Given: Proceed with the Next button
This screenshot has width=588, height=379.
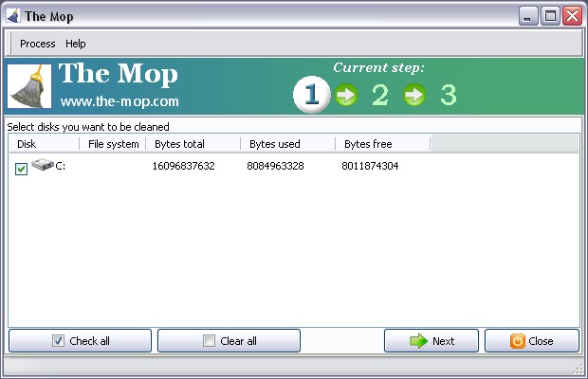Looking at the screenshot, I should click(432, 341).
